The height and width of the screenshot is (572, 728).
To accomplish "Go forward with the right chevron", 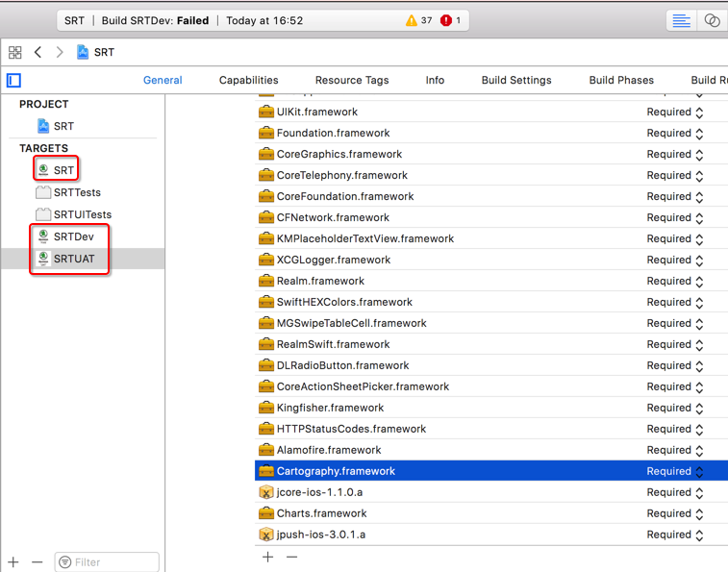I will click(x=60, y=52).
